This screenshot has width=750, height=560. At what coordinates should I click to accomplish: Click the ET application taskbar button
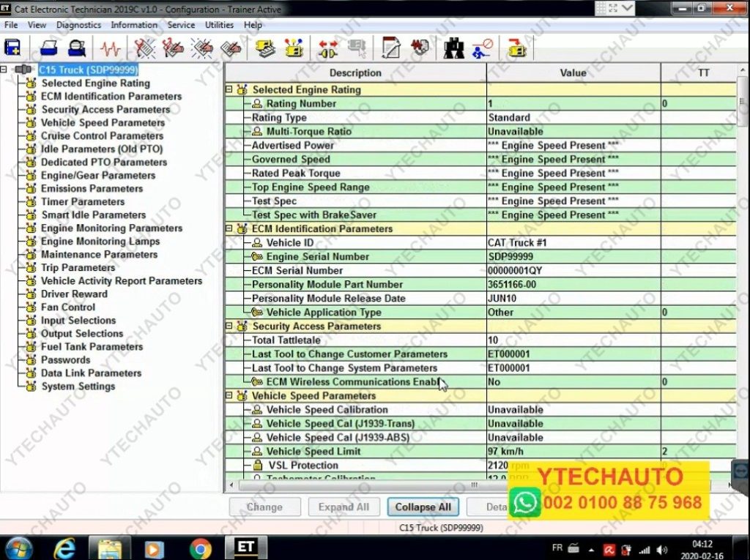tap(246, 547)
